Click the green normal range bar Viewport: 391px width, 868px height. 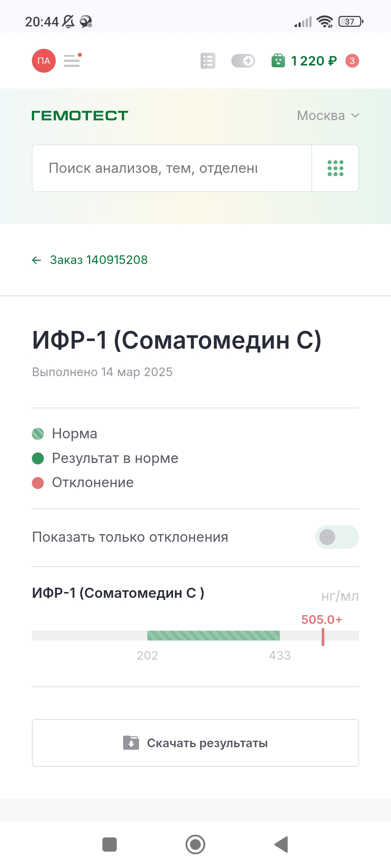pyautogui.click(x=213, y=635)
